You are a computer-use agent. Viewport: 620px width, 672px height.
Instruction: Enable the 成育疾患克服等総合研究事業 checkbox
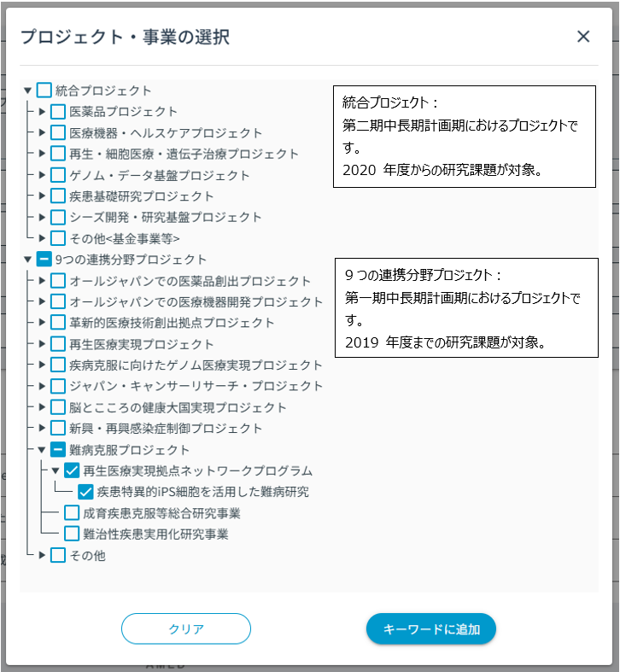tap(73, 513)
